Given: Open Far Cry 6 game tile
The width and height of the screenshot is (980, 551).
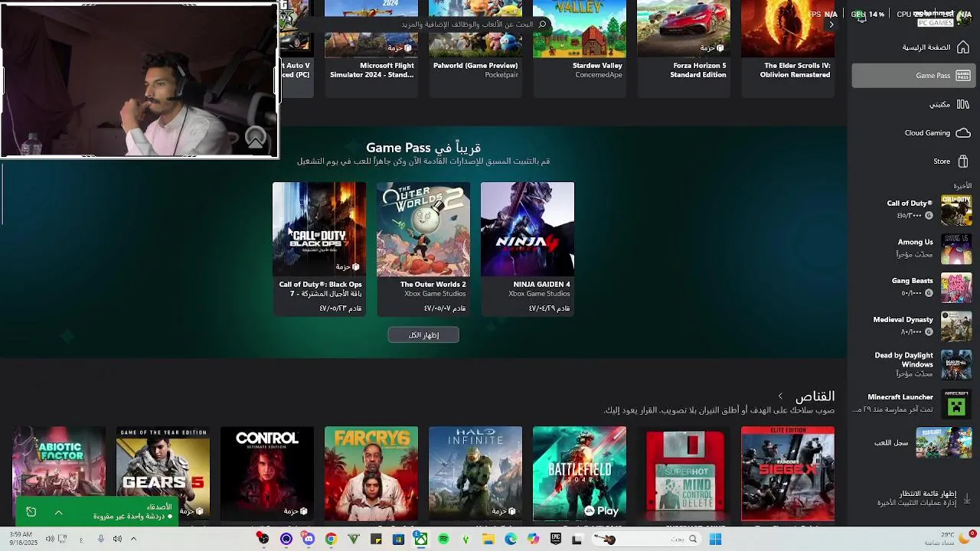Looking at the screenshot, I should coord(371,474).
